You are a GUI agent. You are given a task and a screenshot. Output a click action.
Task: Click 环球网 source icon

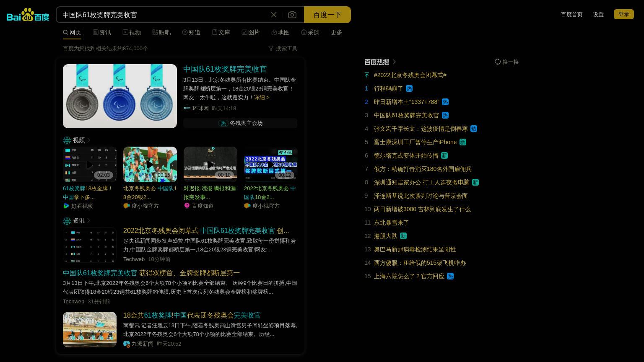point(187,108)
